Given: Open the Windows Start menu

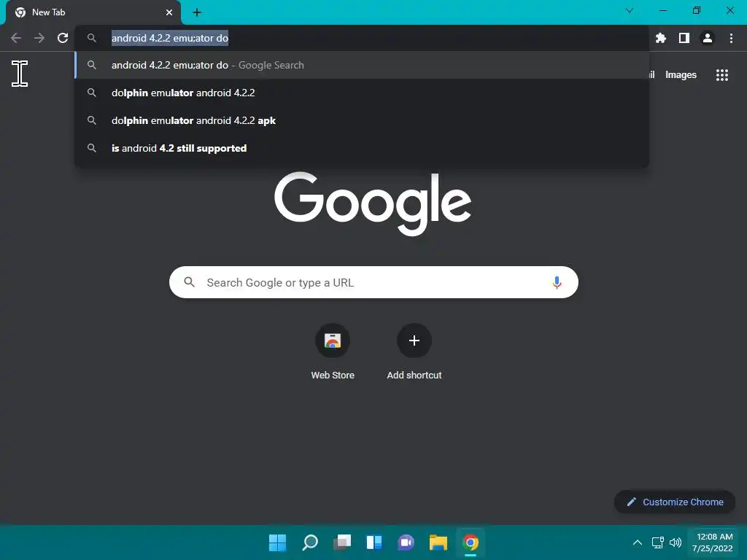Looking at the screenshot, I should point(278,542).
